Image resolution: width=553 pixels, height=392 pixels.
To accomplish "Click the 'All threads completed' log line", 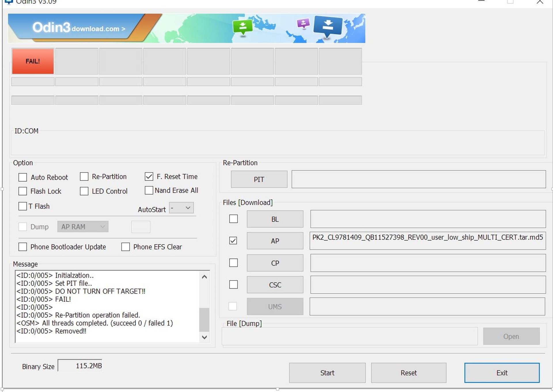I will coord(95,323).
